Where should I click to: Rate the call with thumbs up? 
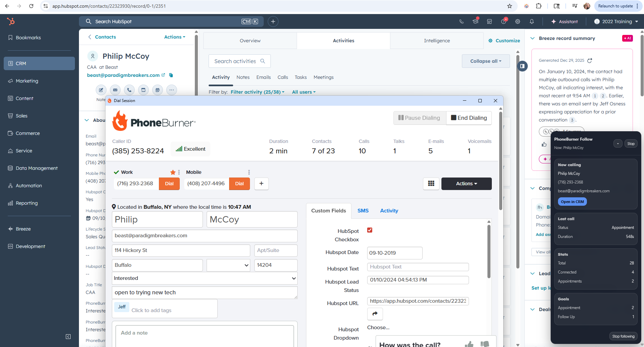[x=469, y=344]
